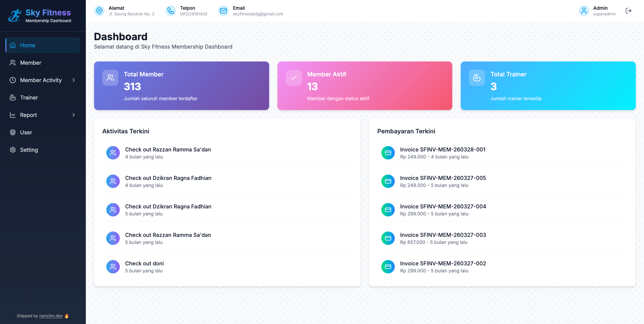Screen dimensions: 644x324
Task: Click activity icon beside Dzikran Ragna Fadhian 4 bulan
Action: 113,181
